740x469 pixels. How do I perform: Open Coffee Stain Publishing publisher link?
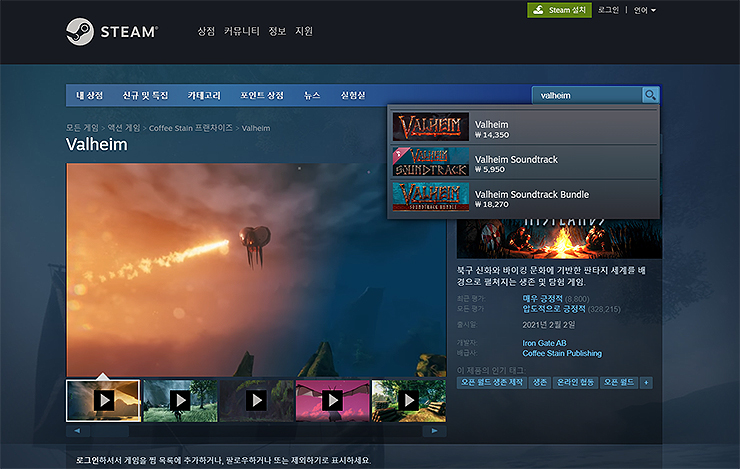562,353
